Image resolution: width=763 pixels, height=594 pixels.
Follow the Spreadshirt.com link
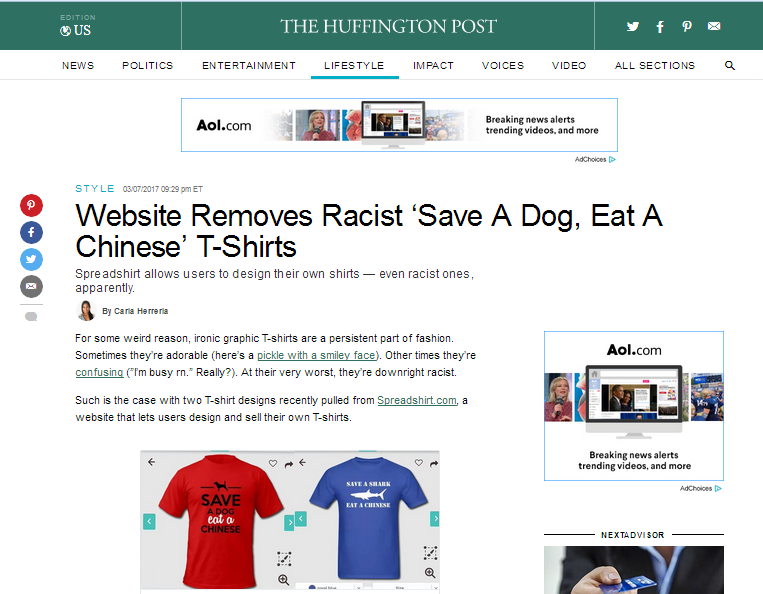coord(417,400)
